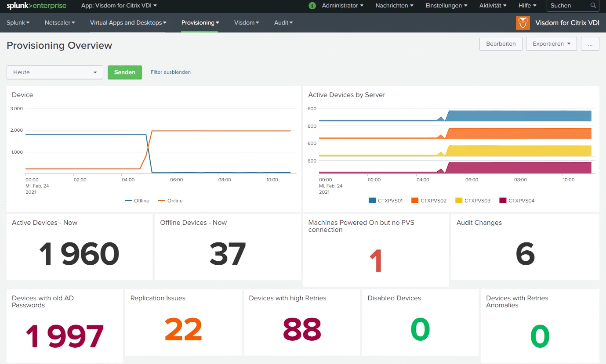The height and width of the screenshot is (364, 606).
Task: Toggle the CTXPVS02 legend entry
Action: tap(429, 201)
